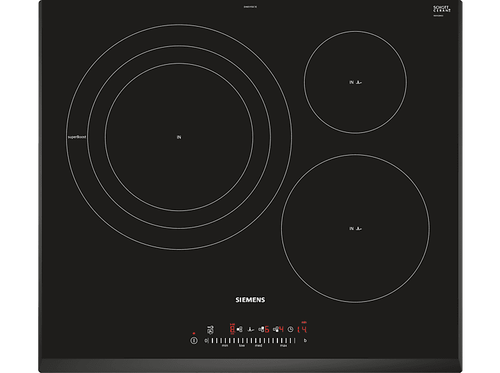500x373 pixels.
Task: Set the power slider to the low position
Action: (242, 346)
